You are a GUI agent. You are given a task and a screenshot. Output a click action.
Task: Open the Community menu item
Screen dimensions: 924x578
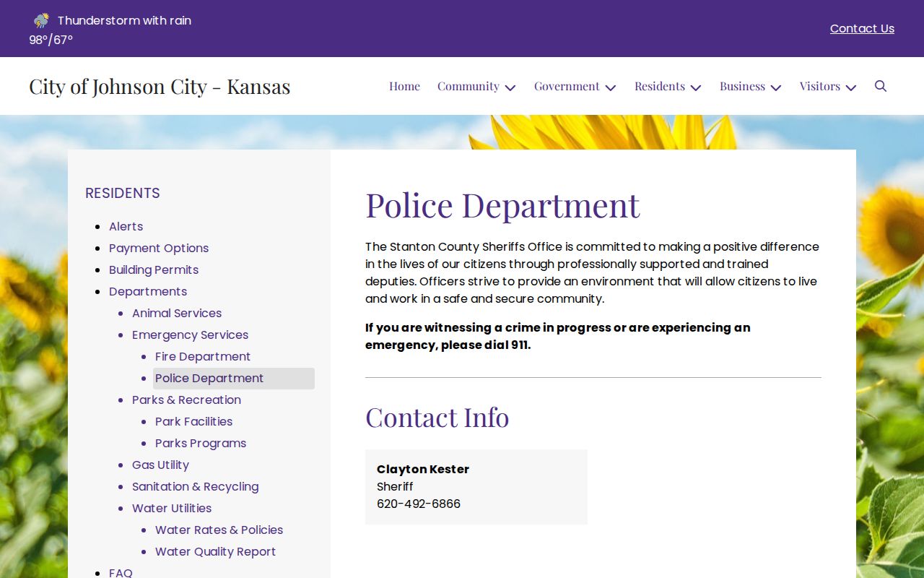pyautogui.click(x=468, y=86)
